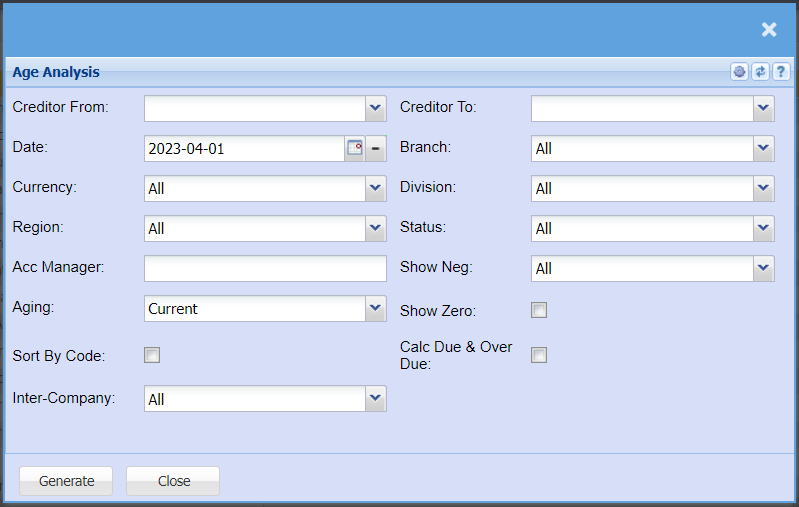
Task: Enable the Show Zero checkbox
Action: pos(539,310)
